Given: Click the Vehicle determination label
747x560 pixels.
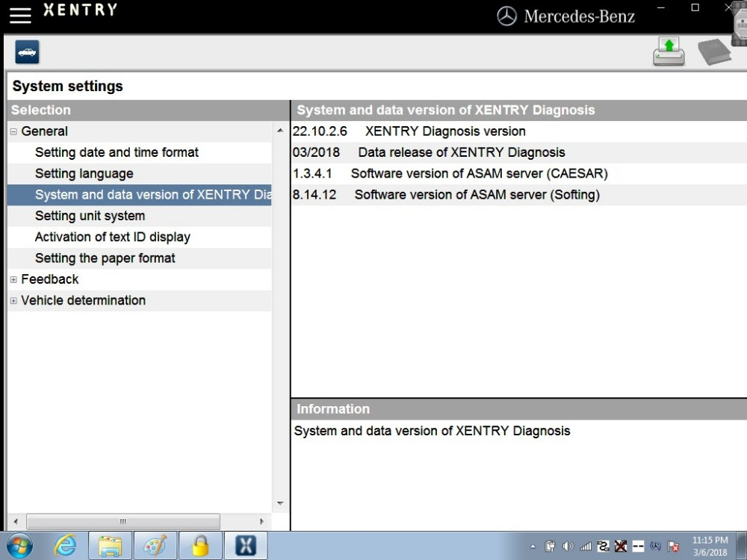Looking at the screenshot, I should tap(84, 300).
